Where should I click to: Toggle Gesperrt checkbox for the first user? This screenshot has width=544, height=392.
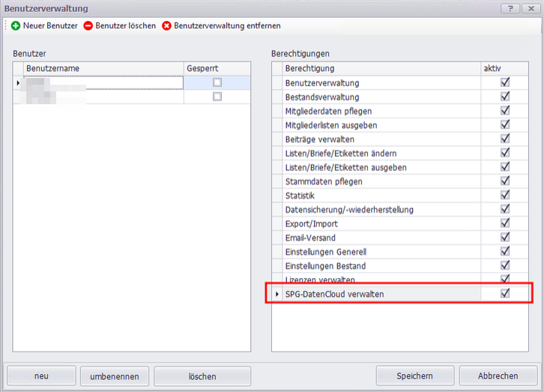point(217,82)
